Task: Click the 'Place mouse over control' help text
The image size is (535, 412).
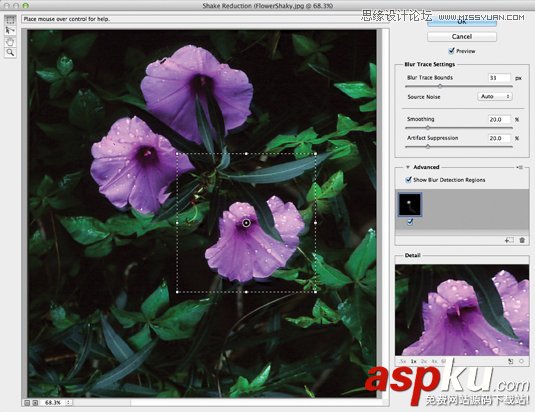Action: coord(67,19)
